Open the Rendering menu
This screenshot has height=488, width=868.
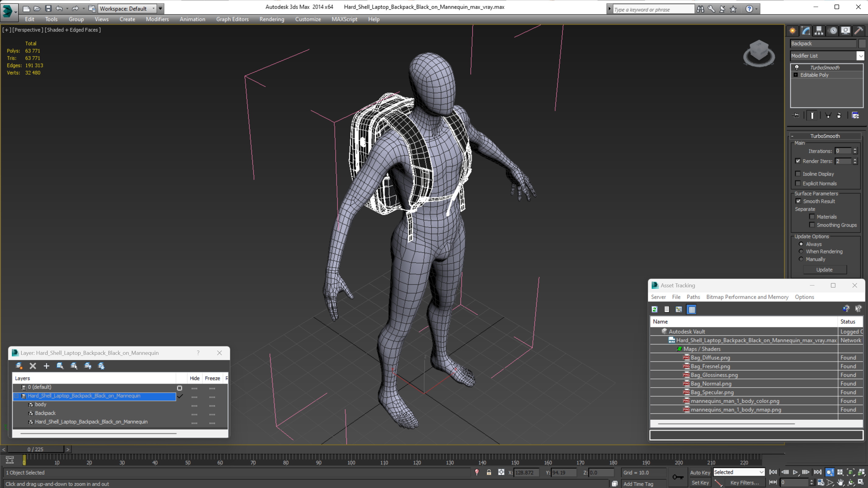272,19
